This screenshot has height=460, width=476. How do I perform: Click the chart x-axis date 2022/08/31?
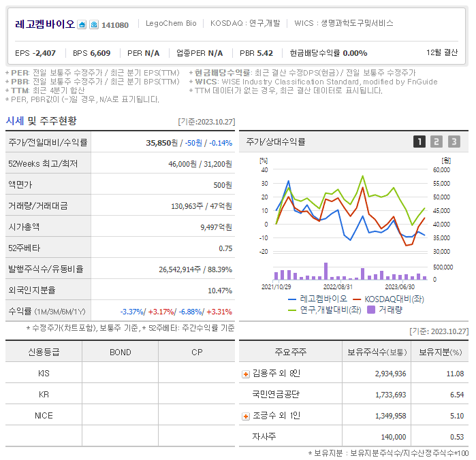click(338, 286)
